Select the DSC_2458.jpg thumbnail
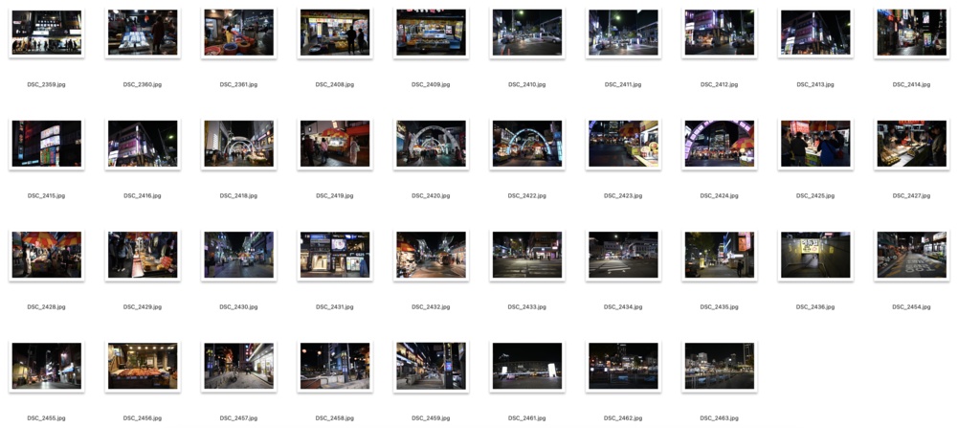Screen dimensions: 980x428 (335, 366)
